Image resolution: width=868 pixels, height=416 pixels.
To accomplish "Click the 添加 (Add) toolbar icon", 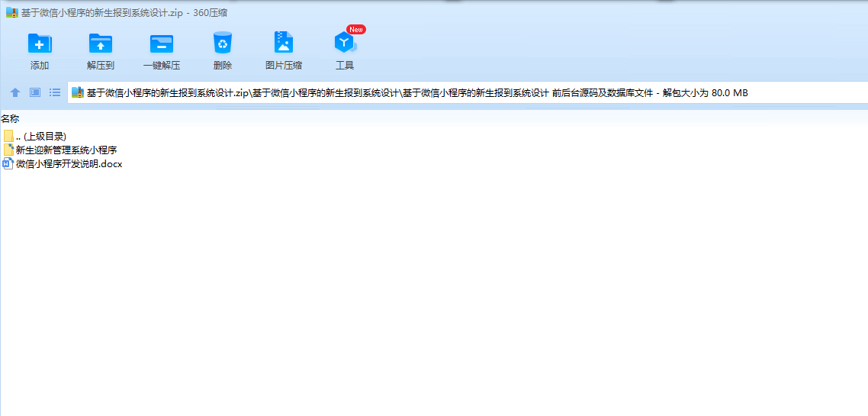I will pyautogui.click(x=40, y=44).
